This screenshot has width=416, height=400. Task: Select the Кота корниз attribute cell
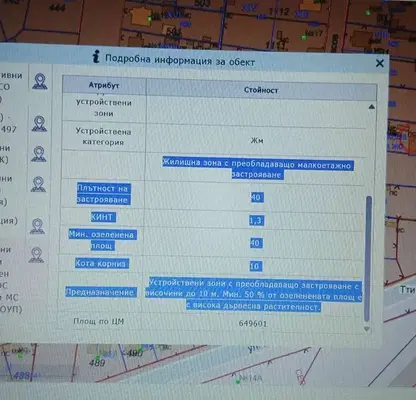click(x=101, y=263)
